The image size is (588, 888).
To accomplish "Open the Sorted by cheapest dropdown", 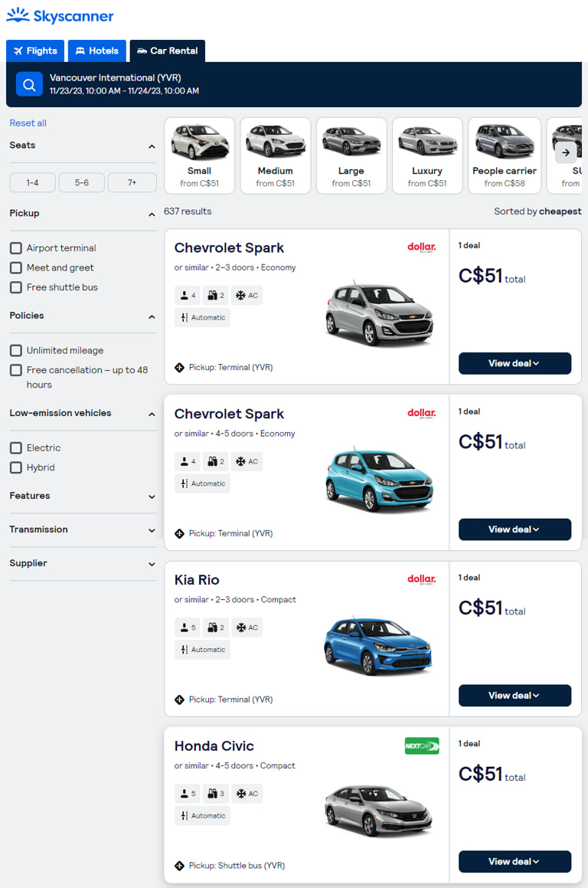I will 537,211.
